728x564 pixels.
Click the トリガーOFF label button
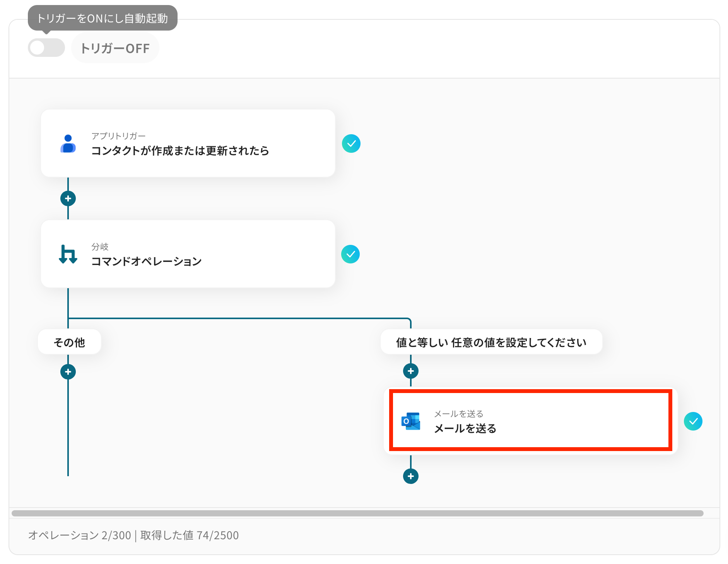pyautogui.click(x=115, y=48)
